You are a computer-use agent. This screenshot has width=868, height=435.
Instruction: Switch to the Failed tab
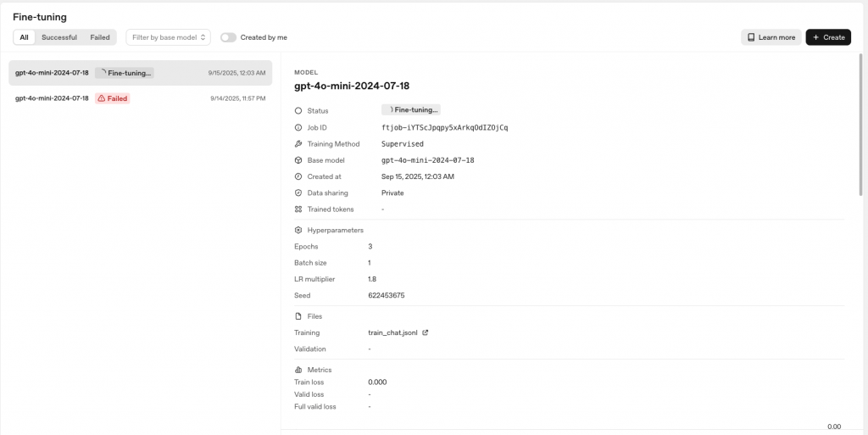(100, 37)
